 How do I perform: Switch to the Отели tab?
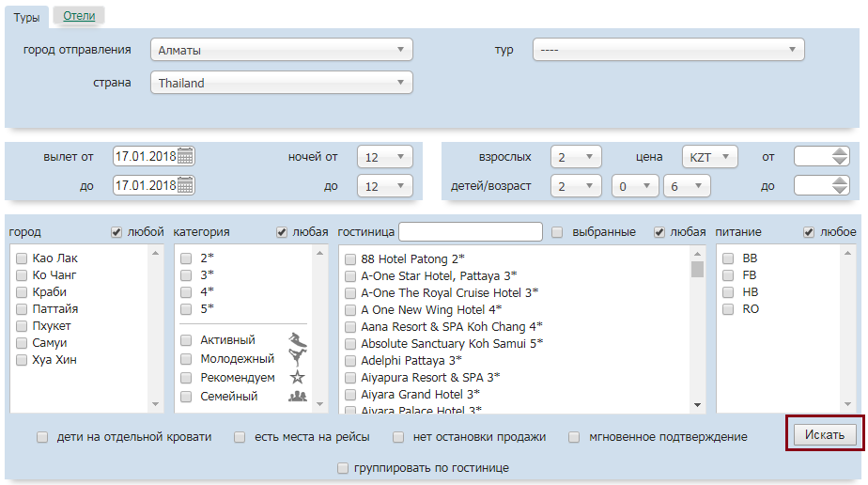point(79,15)
